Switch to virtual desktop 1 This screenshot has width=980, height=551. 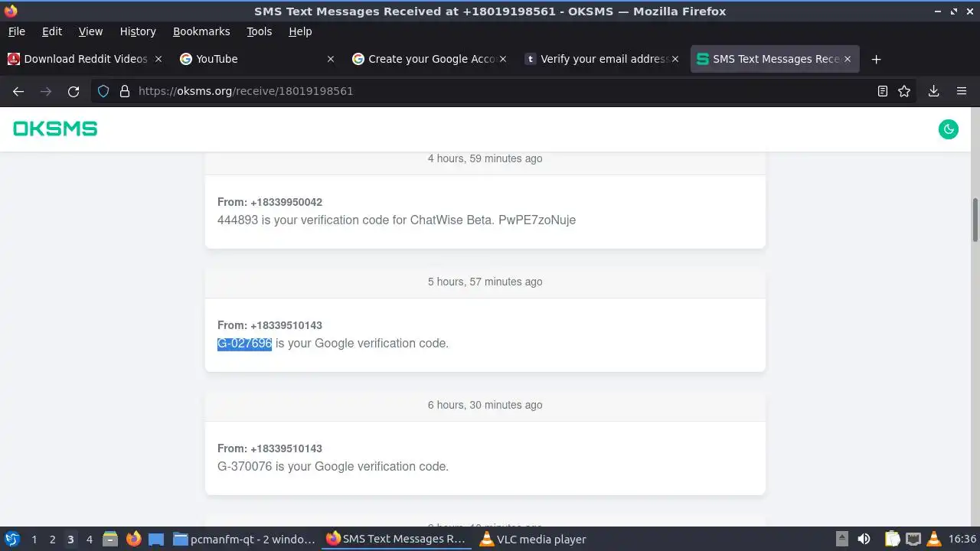(x=34, y=540)
